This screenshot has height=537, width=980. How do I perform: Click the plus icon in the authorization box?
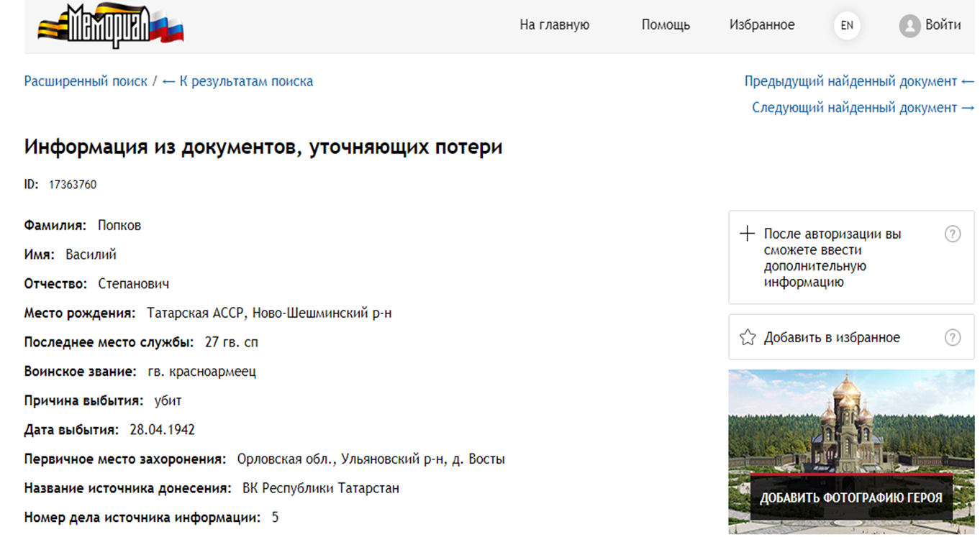click(x=748, y=234)
